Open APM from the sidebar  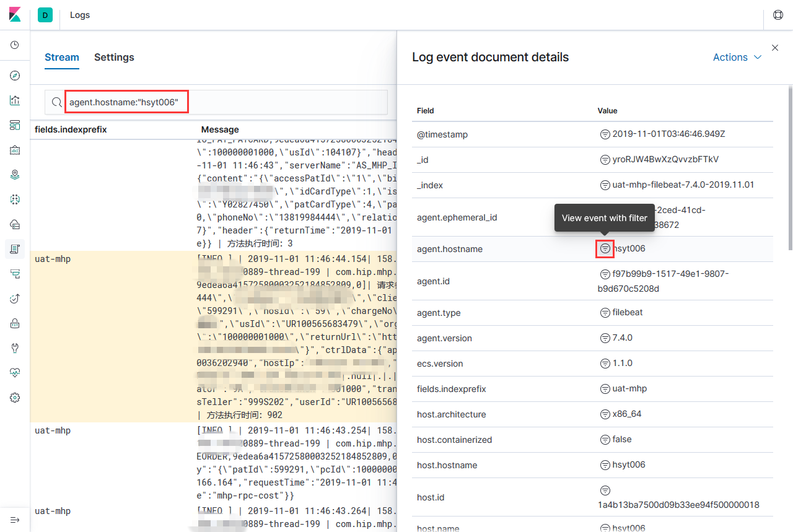tap(15, 274)
